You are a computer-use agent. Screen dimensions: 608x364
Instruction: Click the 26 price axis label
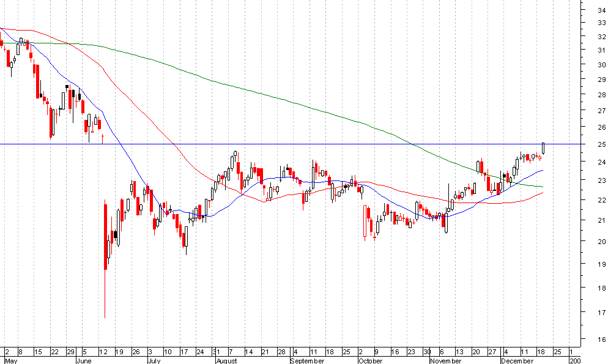601,127
